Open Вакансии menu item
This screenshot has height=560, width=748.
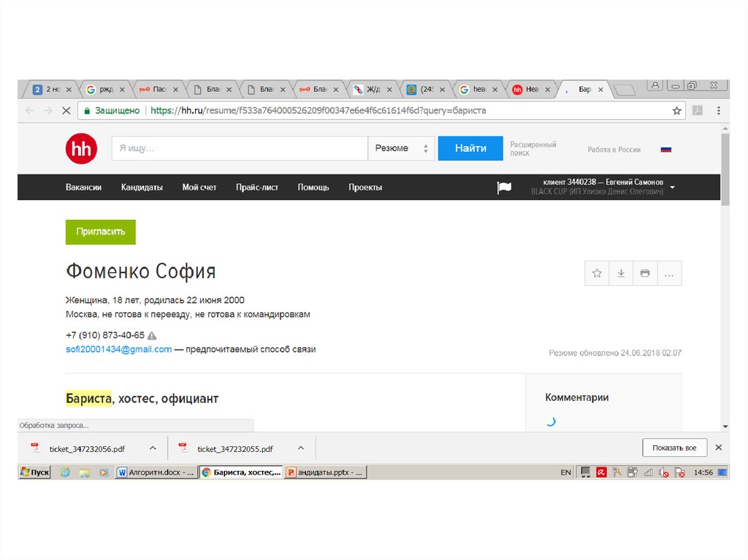[83, 188]
